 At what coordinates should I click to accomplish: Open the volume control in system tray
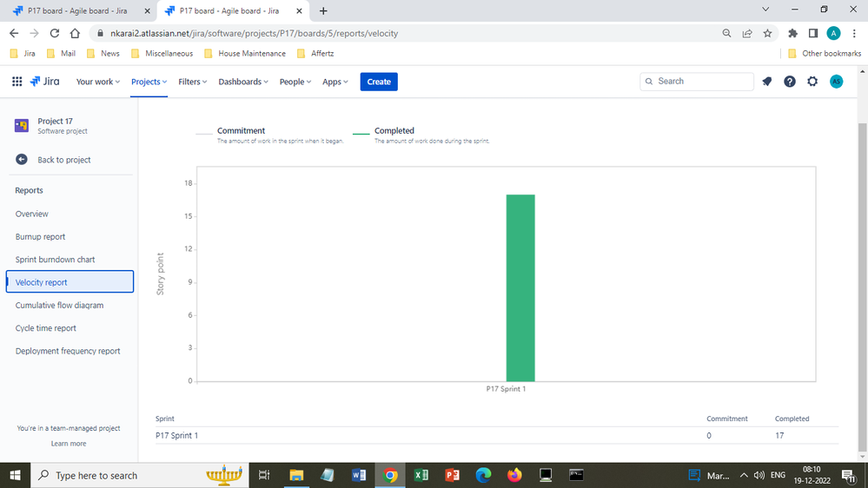point(759,475)
